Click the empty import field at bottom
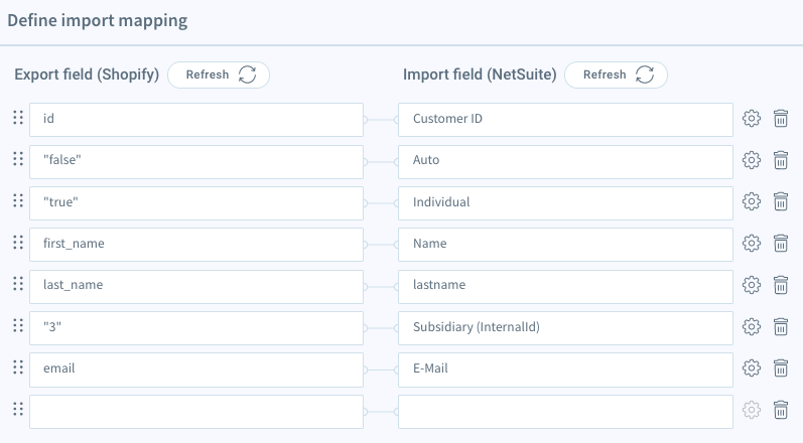The height and width of the screenshot is (443, 803). coord(565,411)
